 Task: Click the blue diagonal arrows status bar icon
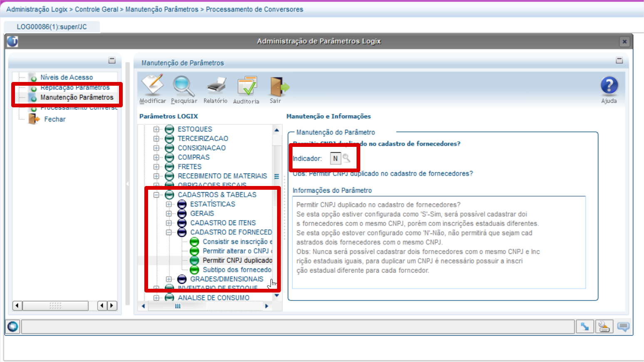[585, 327]
